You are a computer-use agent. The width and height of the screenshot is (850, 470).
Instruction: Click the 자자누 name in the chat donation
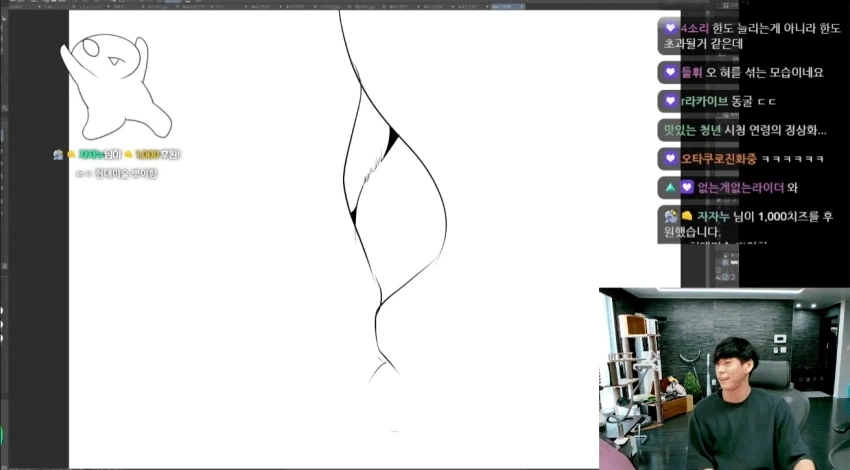tap(713, 217)
